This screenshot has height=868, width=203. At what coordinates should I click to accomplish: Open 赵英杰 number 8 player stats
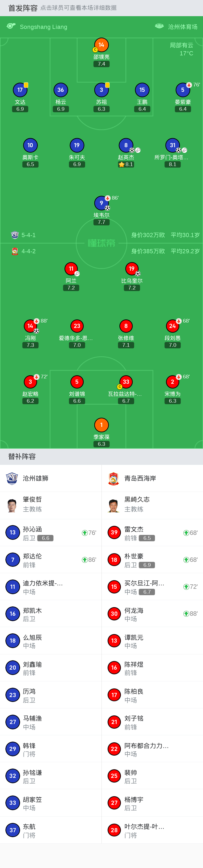[x=126, y=145]
